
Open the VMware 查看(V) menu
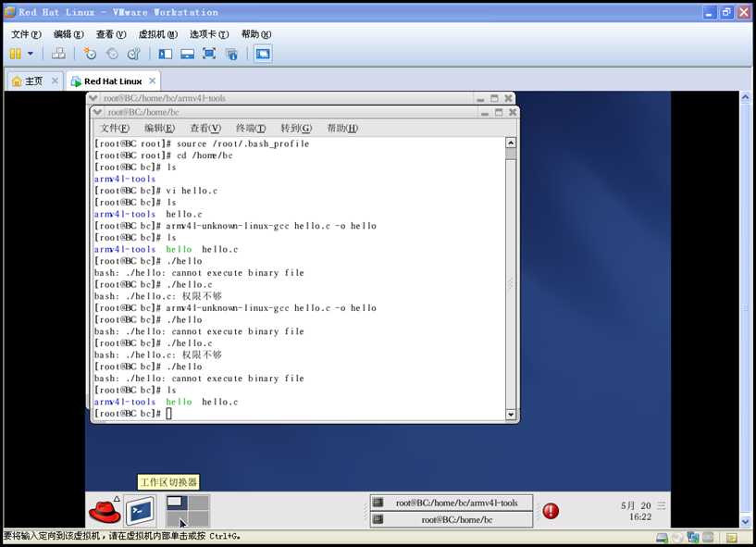pos(111,34)
